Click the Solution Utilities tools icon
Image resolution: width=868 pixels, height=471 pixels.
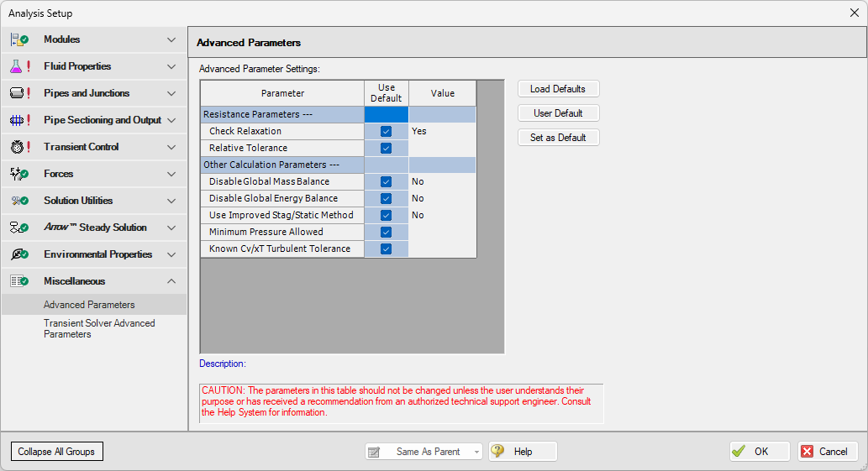click(19, 201)
